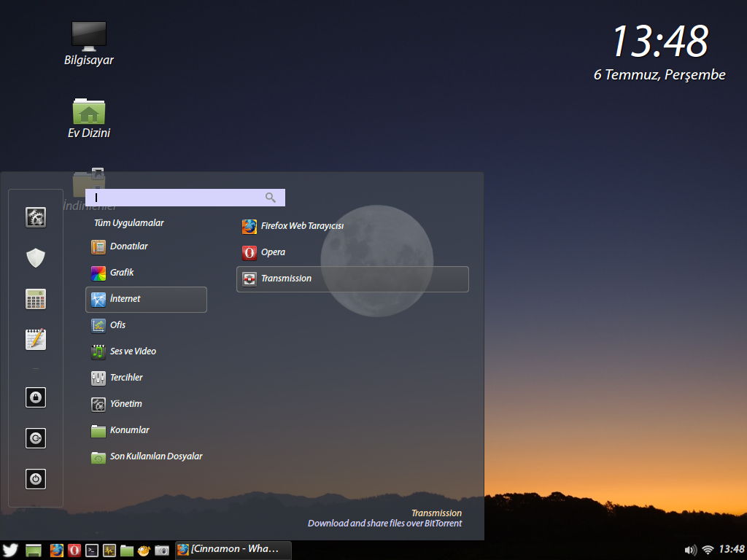Select the Ofis category
Screen dimensions: 747x560
point(146,325)
